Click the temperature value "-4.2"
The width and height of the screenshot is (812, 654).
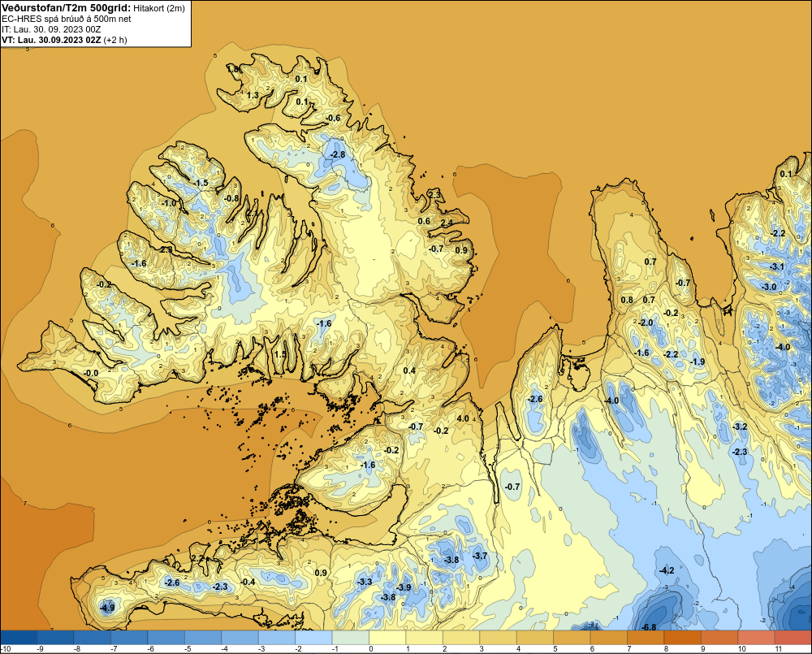tap(667, 570)
